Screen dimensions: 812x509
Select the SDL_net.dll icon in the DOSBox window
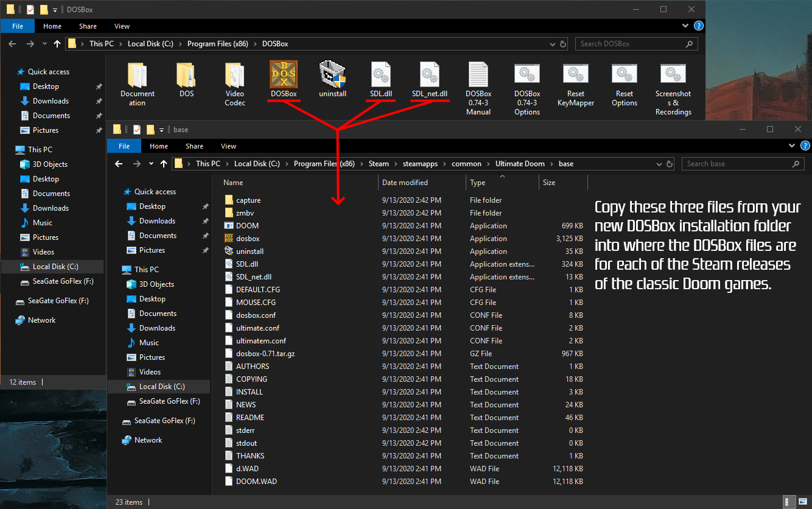pos(430,80)
